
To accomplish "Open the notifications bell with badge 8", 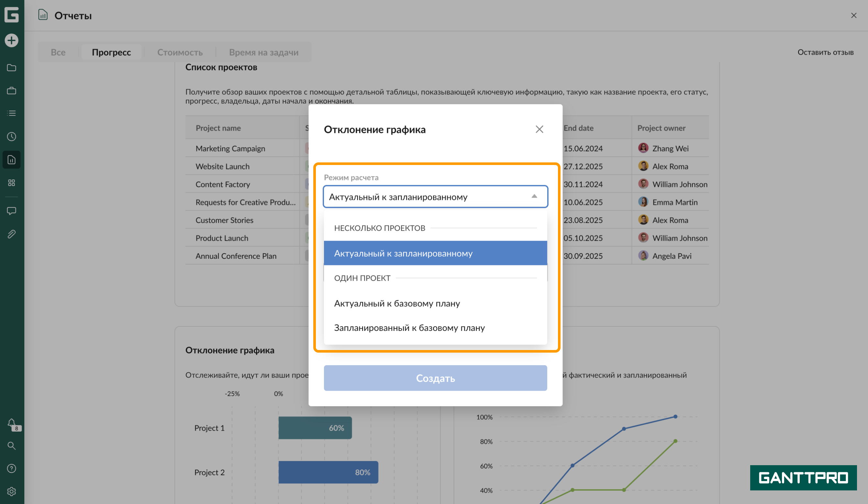I will (12, 423).
